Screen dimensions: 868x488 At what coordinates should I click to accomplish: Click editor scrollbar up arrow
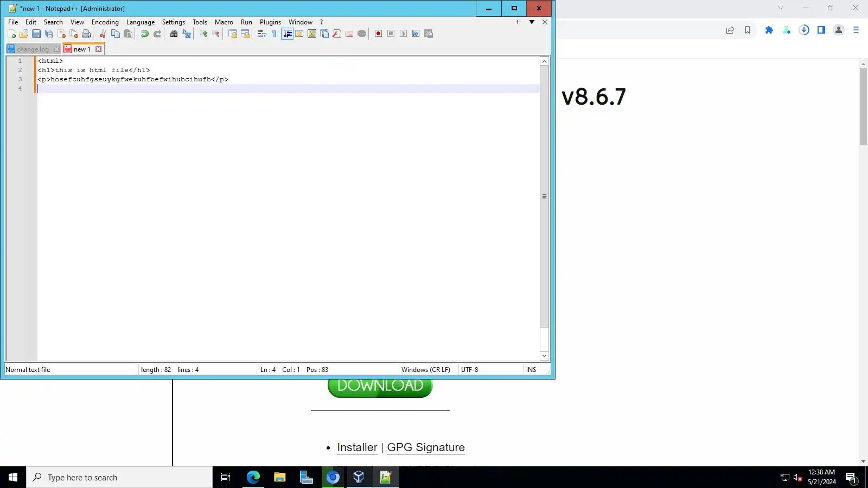544,61
